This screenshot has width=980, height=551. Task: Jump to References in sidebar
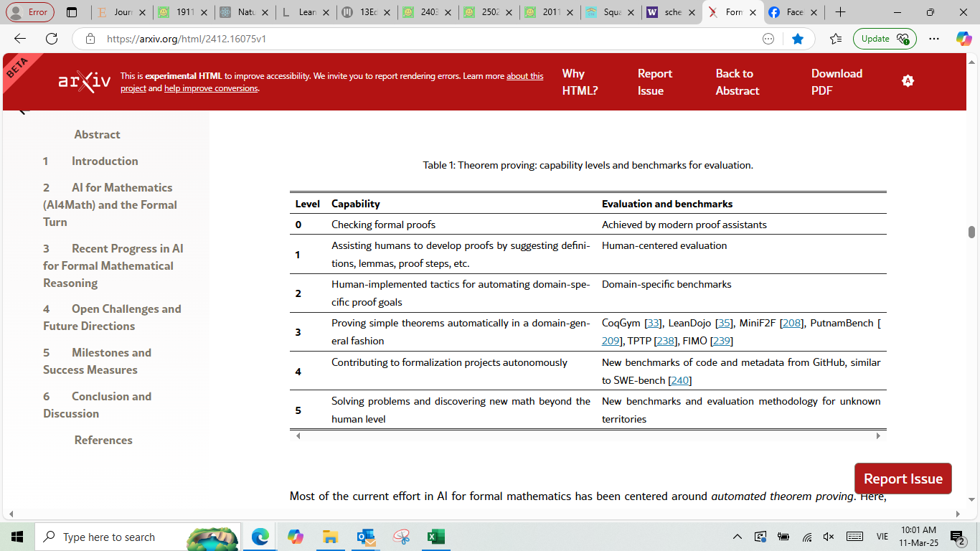[x=103, y=440]
